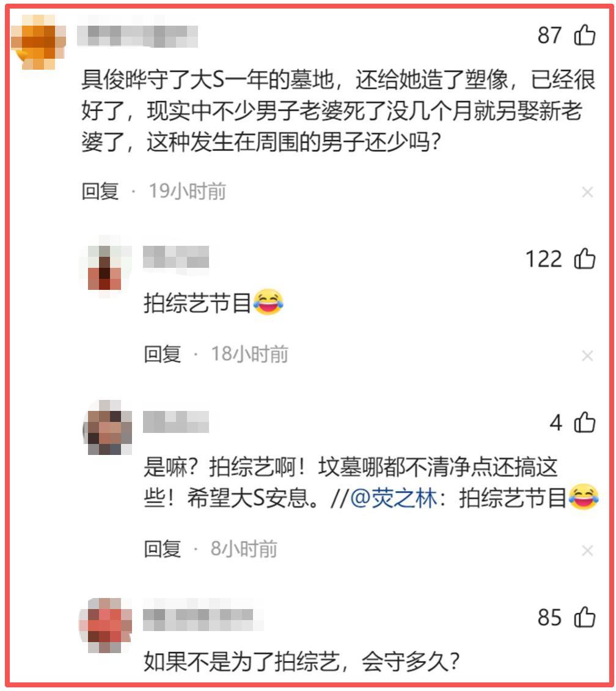Open avatar of the 122-likes replier
Viewport: 616px width, 691px height.
(105, 268)
